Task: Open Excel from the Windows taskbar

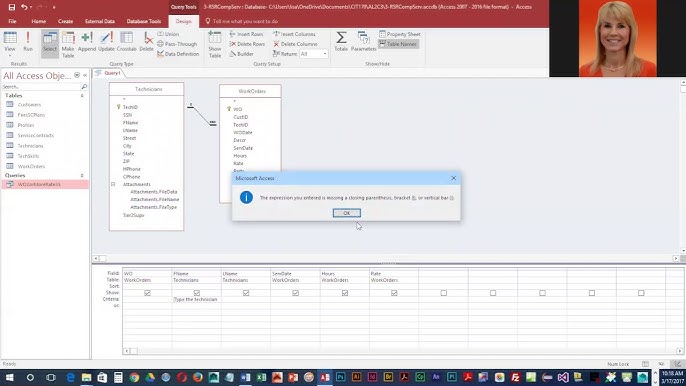Action: [261, 377]
